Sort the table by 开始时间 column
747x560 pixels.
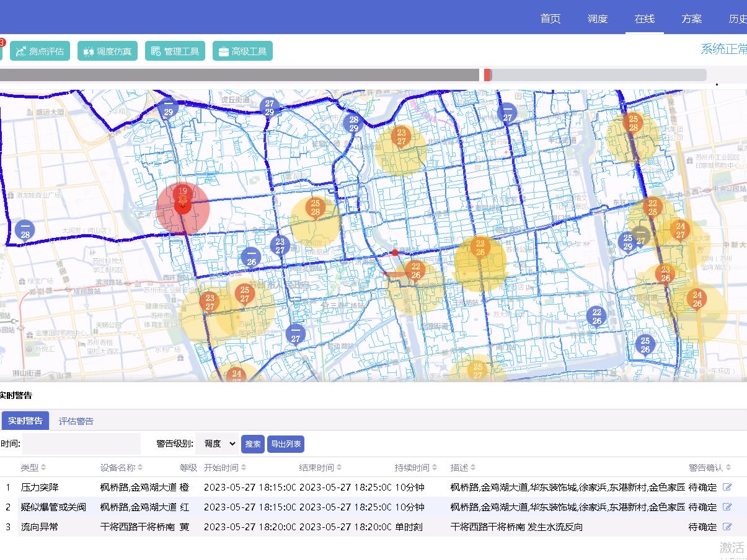(225, 467)
